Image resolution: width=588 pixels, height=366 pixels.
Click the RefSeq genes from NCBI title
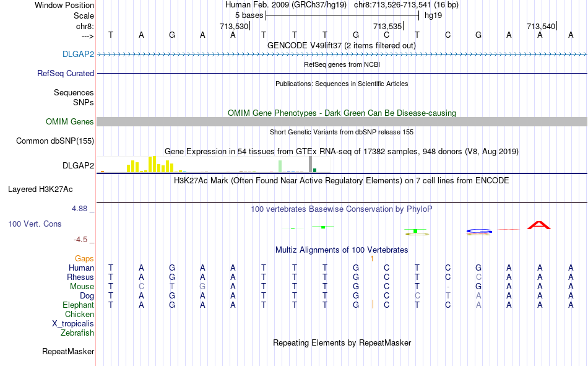coord(342,64)
